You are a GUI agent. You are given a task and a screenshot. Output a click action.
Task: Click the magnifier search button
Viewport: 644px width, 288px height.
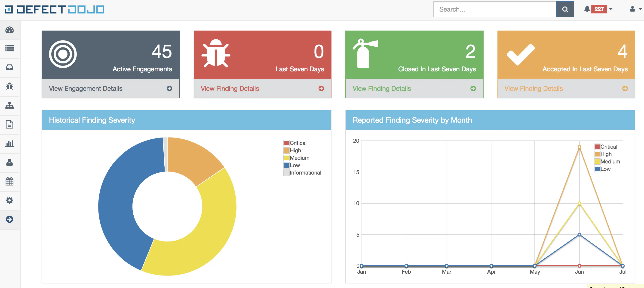pos(565,9)
